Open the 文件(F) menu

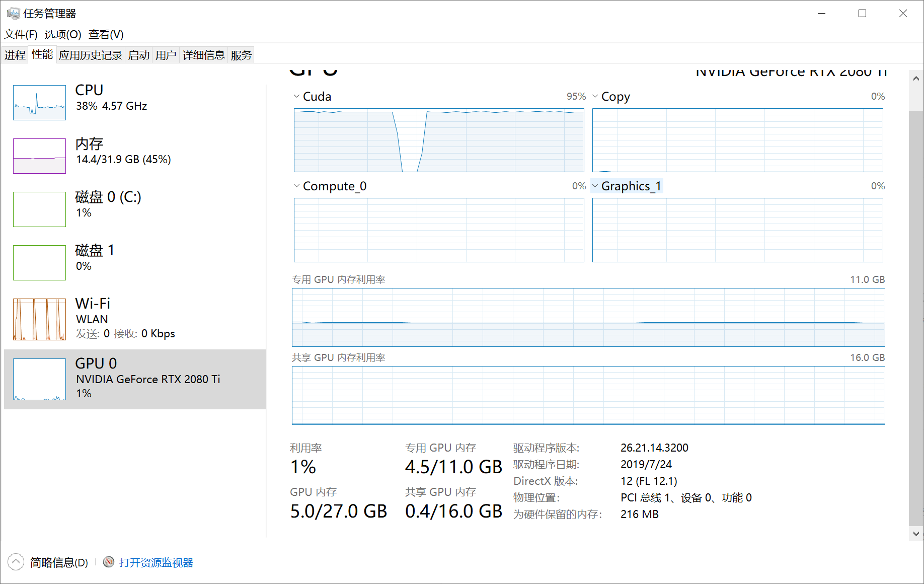click(21, 34)
